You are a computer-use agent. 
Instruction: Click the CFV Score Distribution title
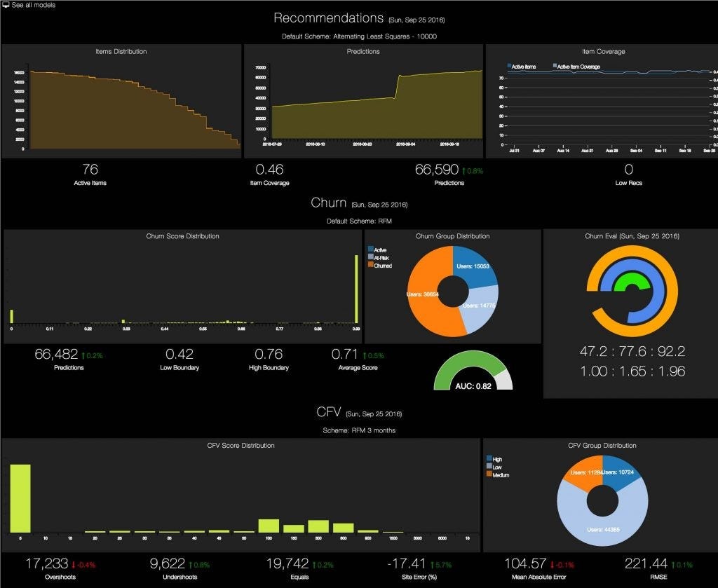(241, 445)
